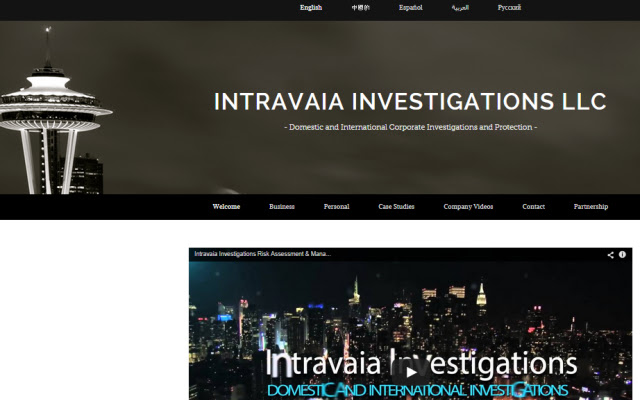Open the Contact page
The width and height of the screenshot is (640, 400).
tap(533, 207)
